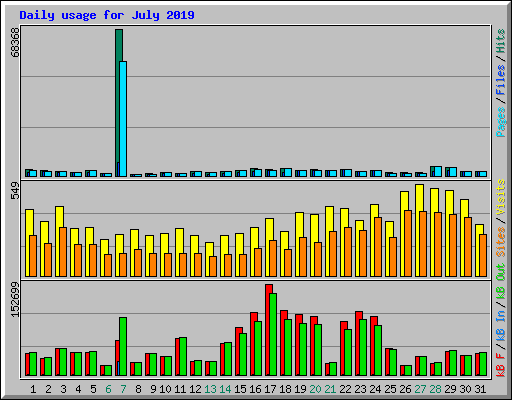Click day label 26 on the x-axis
Image resolution: width=512 pixels, height=400 pixels.
pyautogui.click(x=405, y=389)
